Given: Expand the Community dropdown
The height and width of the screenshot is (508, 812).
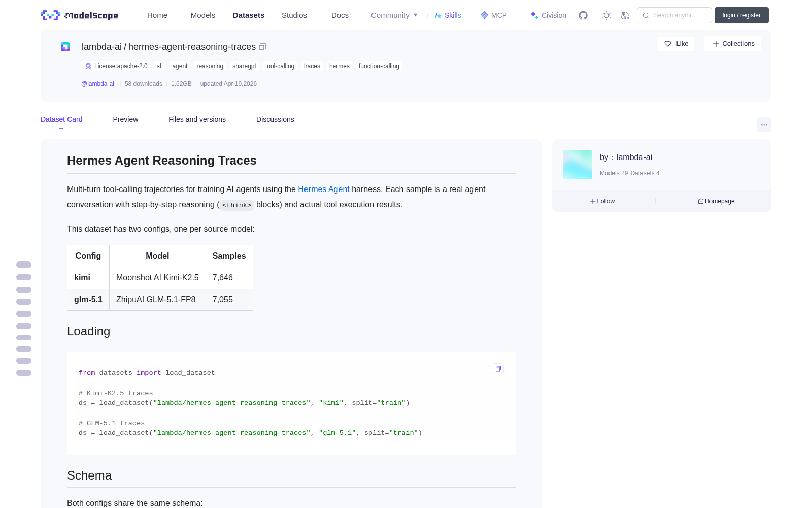Looking at the screenshot, I should click(394, 15).
